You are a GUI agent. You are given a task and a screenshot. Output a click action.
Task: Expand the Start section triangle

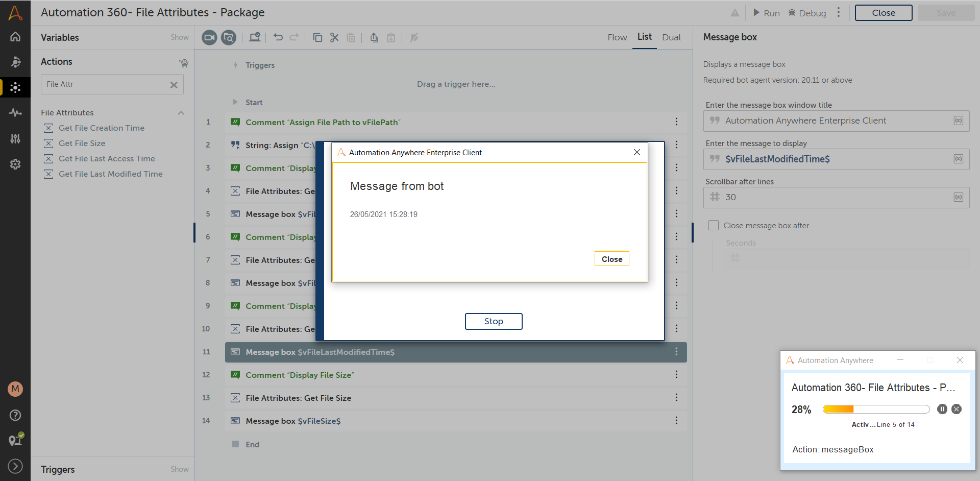(x=235, y=102)
